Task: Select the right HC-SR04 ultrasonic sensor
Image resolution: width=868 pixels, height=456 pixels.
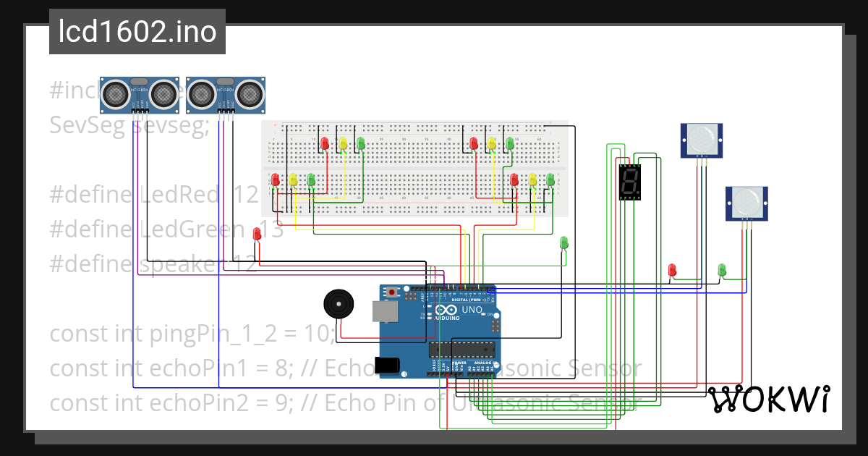Action: coord(224,94)
